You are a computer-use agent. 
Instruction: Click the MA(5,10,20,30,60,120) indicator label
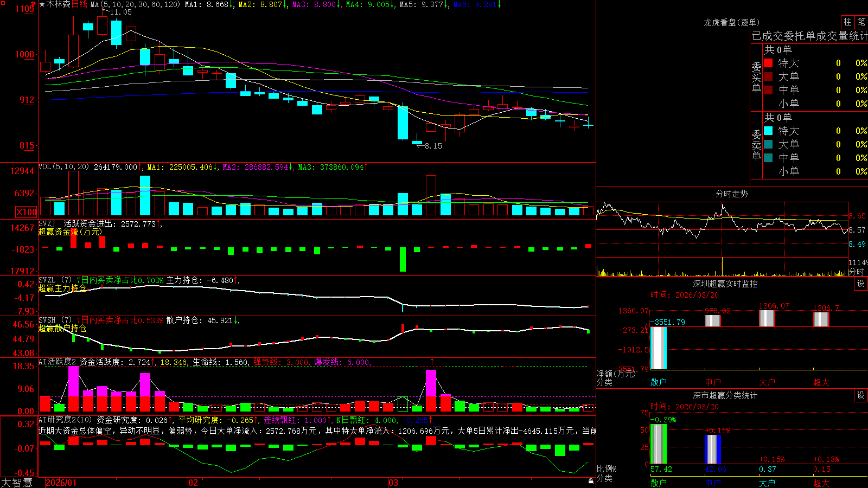click(135, 4)
